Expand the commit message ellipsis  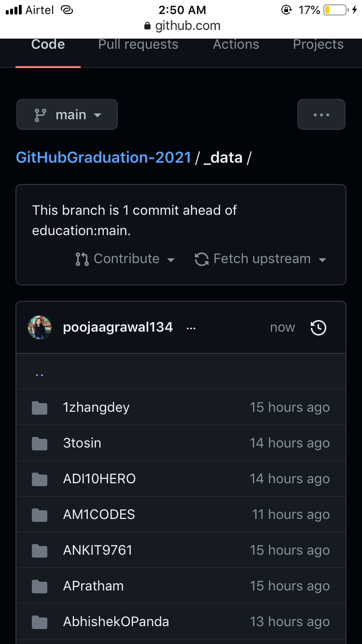pyautogui.click(x=191, y=327)
